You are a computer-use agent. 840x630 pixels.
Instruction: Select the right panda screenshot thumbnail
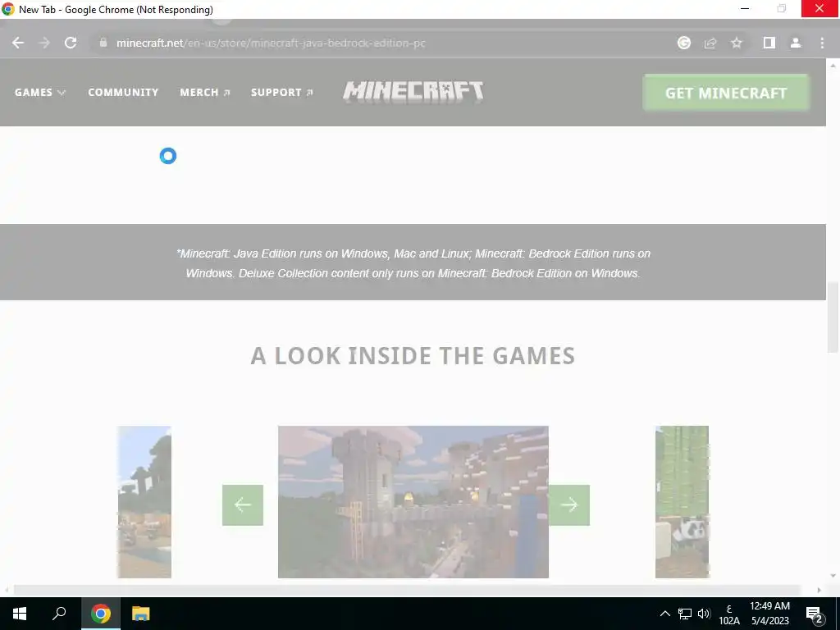click(682, 501)
